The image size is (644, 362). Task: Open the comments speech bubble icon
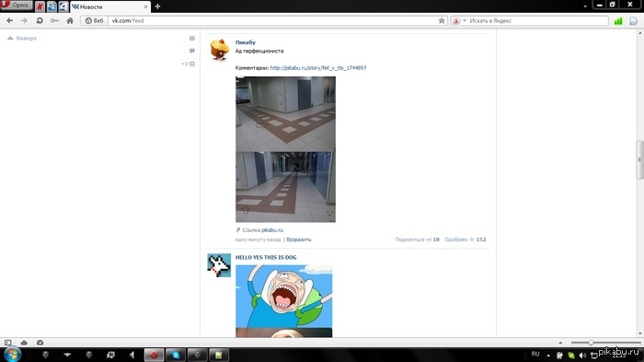[x=191, y=51]
